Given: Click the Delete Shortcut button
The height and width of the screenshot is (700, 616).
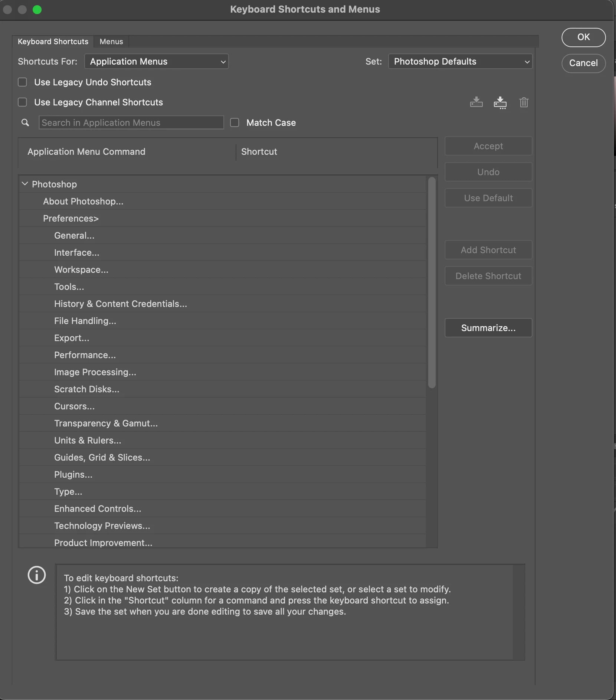Looking at the screenshot, I should point(488,276).
